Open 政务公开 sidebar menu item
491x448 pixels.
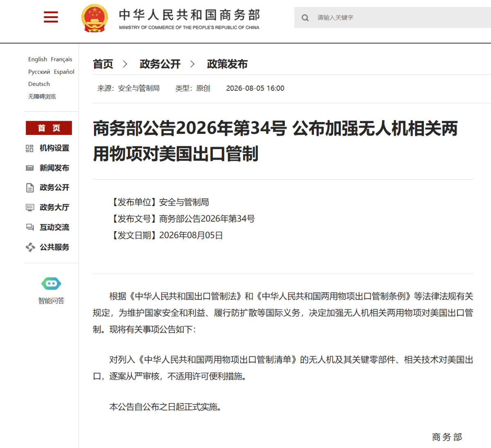[x=54, y=187]
